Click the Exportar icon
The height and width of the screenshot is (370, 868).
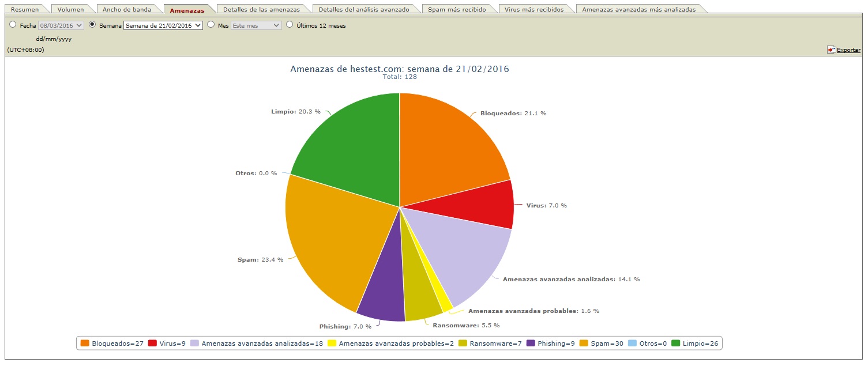(x=831, y=50)
